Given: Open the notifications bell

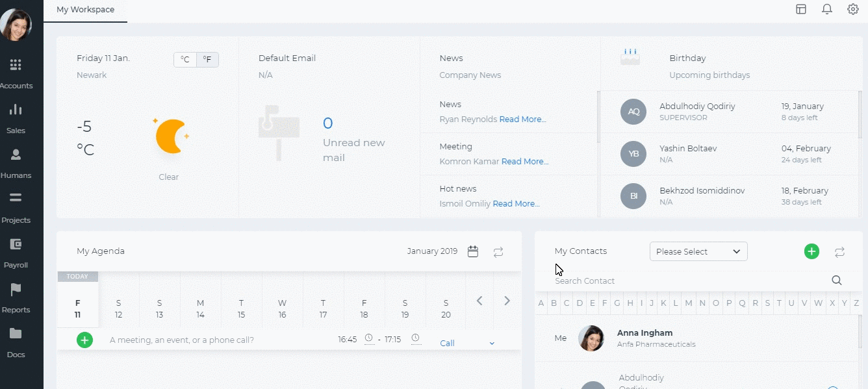Looking at the screenshot, I should pyautogui.click(x=827, y=9).
